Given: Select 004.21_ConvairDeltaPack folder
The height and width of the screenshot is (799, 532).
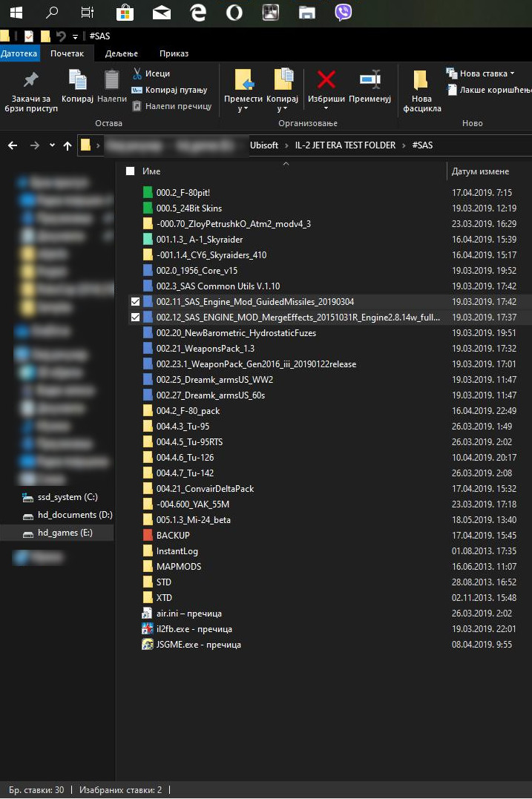Looking at the screenshot, I should [205, 489].
